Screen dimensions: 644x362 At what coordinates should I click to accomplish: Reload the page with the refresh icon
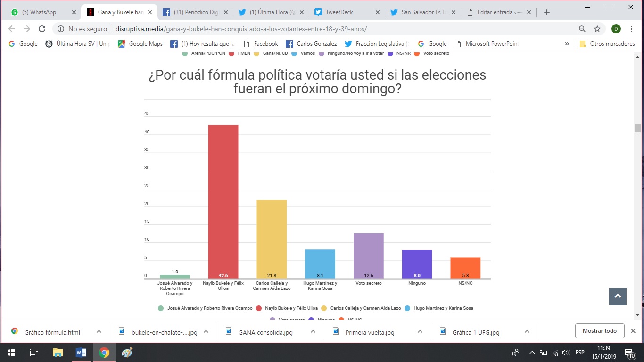tap(41, 29)
